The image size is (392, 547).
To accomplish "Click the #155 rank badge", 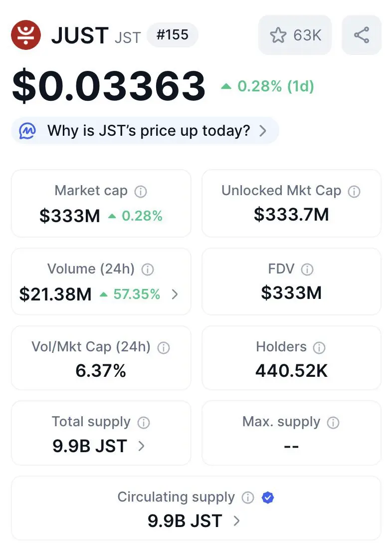I will click(172, 35).
